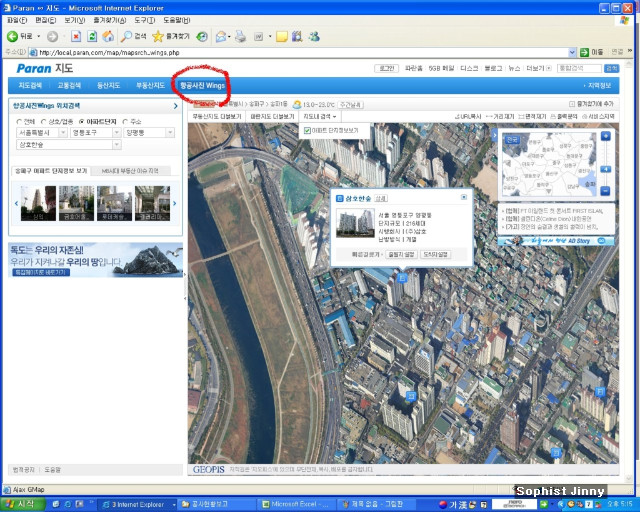Click the yellow note toolbar icon

[x=282, y=37]
